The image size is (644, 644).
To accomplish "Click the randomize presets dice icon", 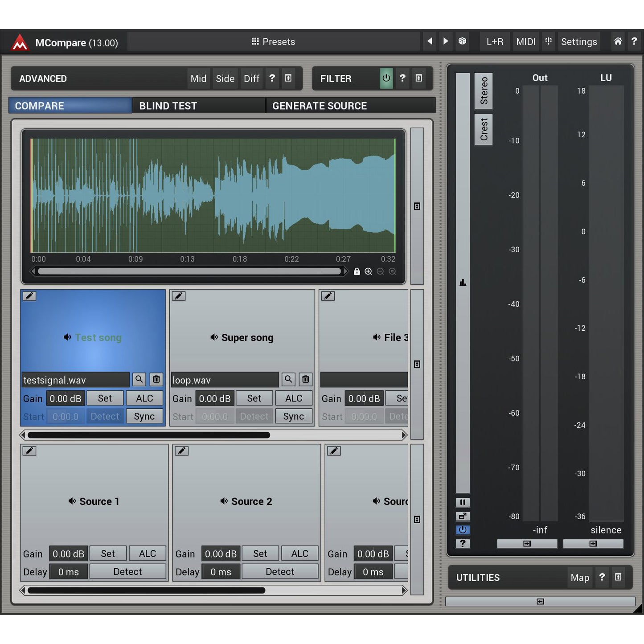I will [x=462, y=41].
